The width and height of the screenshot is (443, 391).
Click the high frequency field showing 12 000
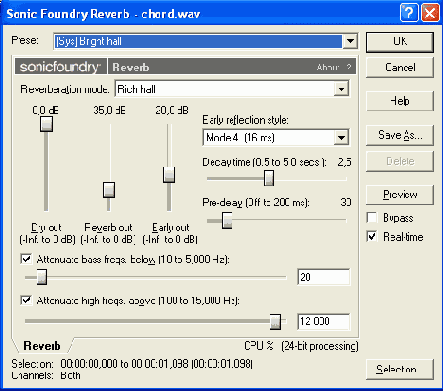pos(323,322)
